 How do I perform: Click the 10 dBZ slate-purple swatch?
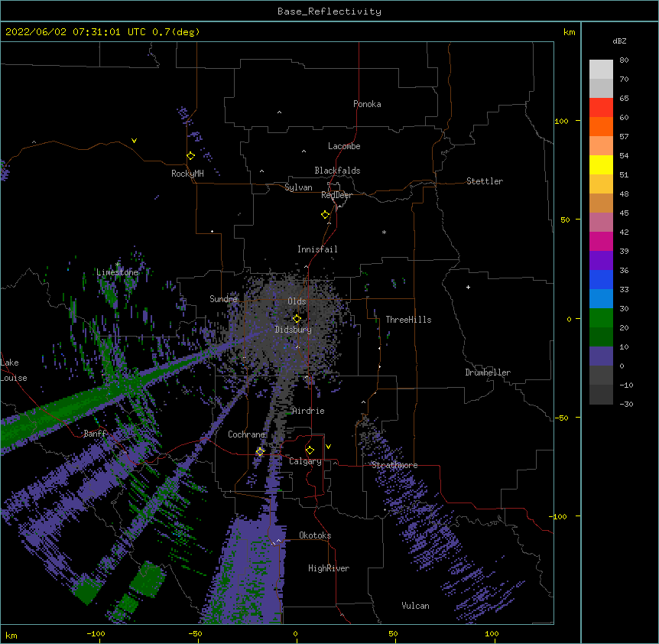[601, 356]
